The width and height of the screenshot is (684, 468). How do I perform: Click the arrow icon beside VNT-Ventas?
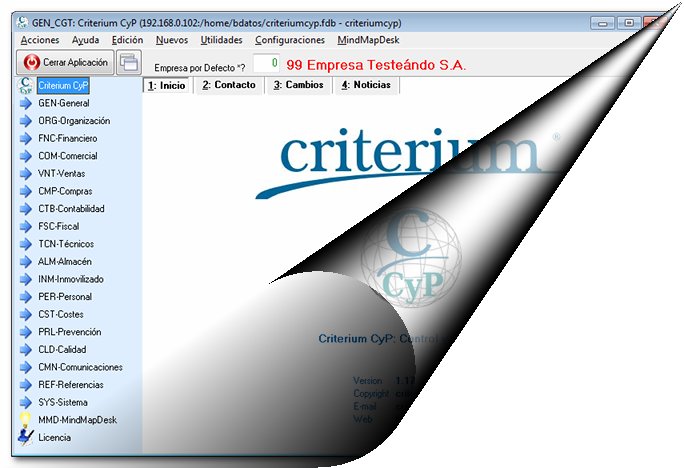click(26, 174)
